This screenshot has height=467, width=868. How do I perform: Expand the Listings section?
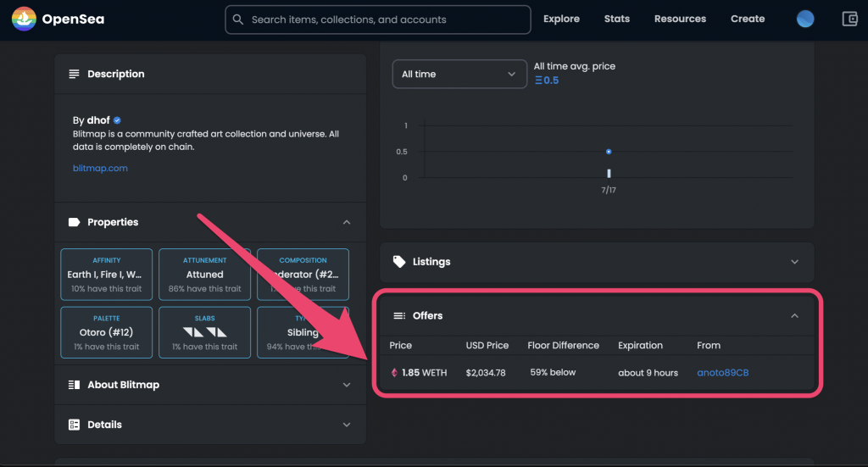coord(794,262)
